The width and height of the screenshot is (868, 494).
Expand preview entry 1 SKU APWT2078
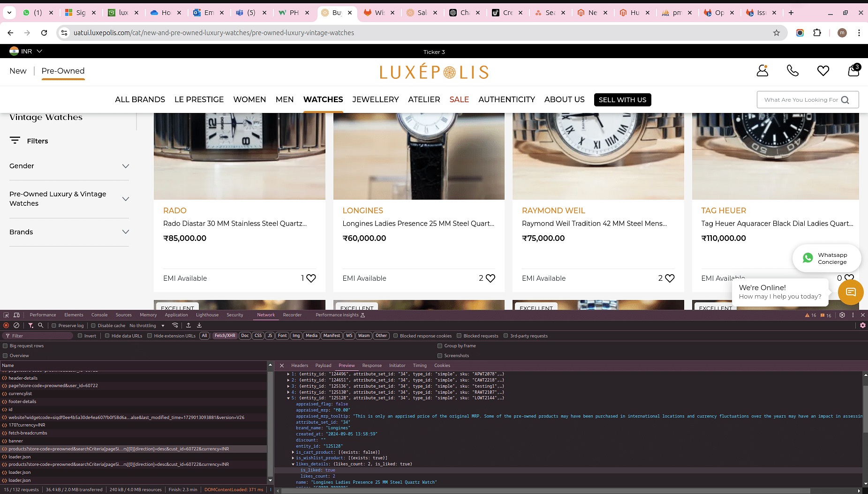click(288, 374)
